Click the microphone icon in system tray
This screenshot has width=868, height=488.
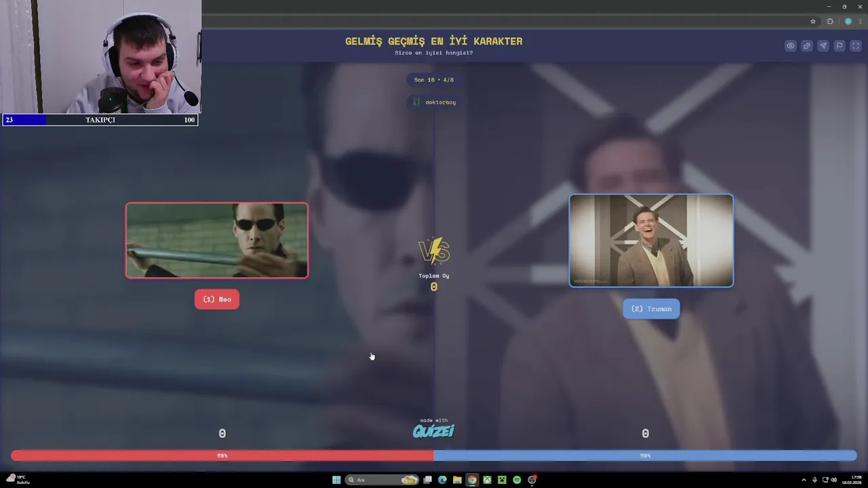point(814,480)
